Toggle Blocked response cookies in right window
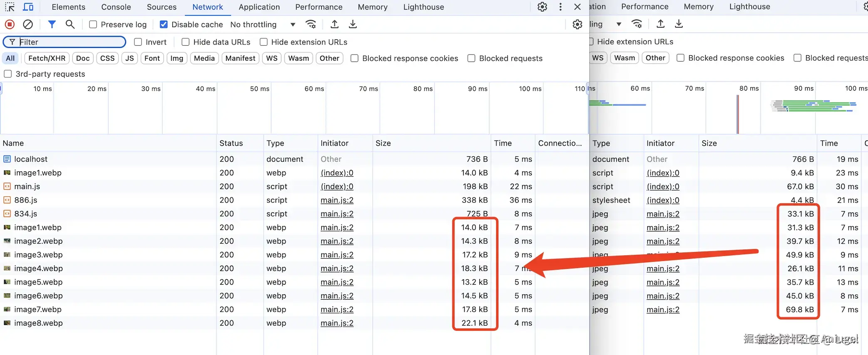 (681, 58)
